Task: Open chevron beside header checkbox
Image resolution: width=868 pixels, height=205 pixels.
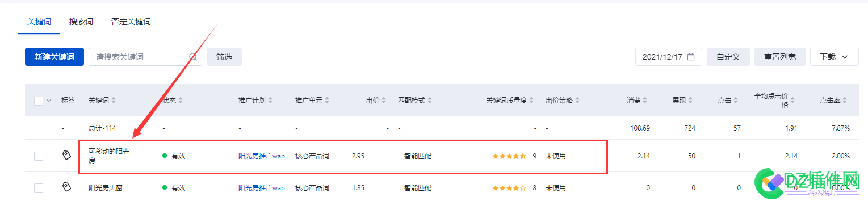Action: [x=49, y=101]
